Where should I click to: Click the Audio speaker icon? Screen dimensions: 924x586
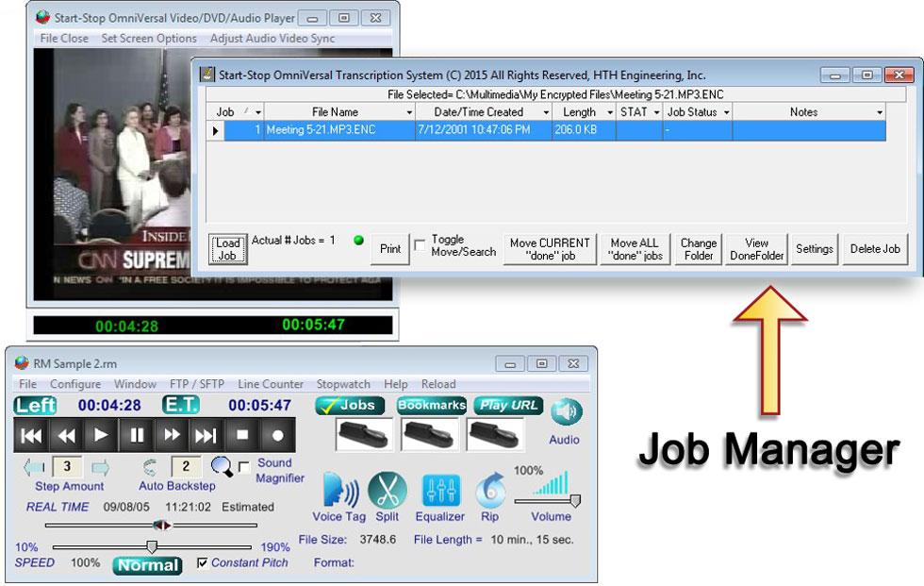pos(567,411)
